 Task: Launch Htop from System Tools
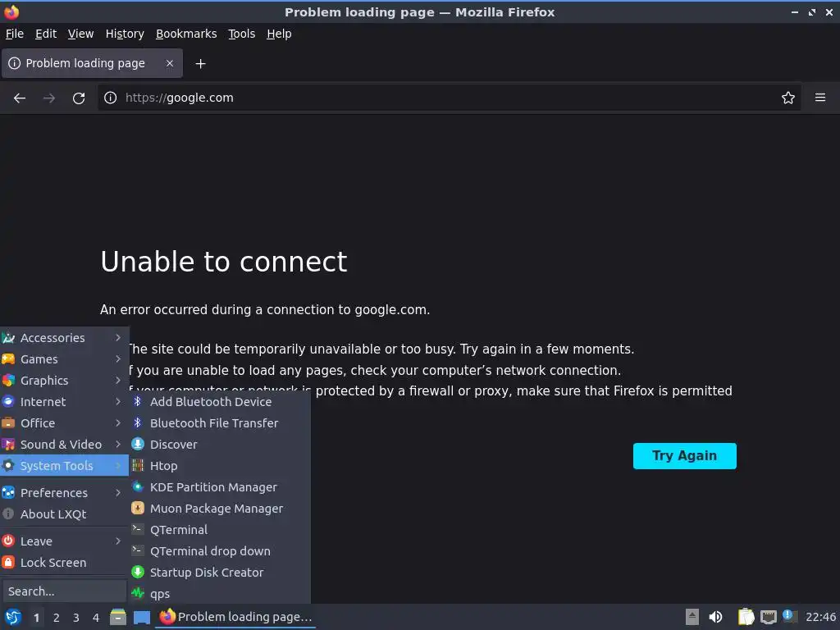(x=220, y=466)
